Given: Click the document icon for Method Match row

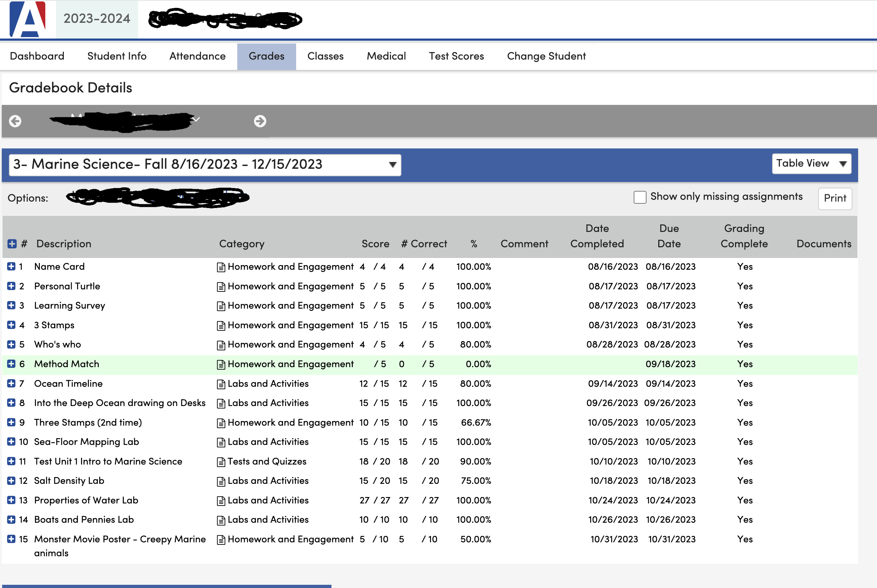Looking at the screenshot, I should coord(221,365).
